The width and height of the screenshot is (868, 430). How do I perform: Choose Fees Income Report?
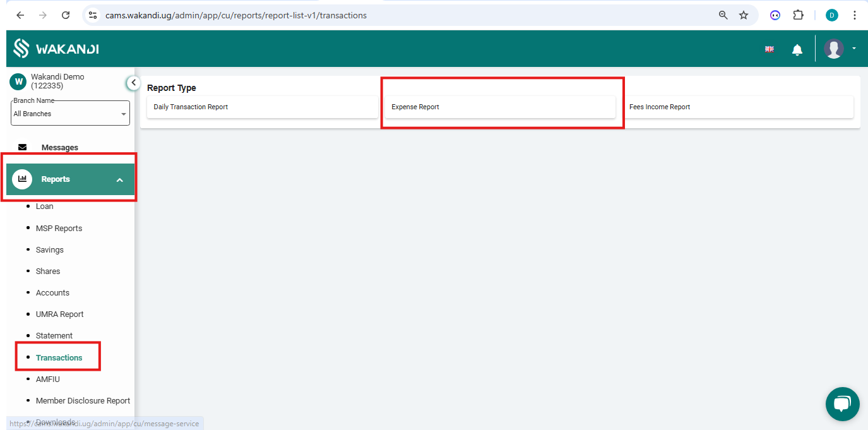pyautogui.click(x=738, y=107)
